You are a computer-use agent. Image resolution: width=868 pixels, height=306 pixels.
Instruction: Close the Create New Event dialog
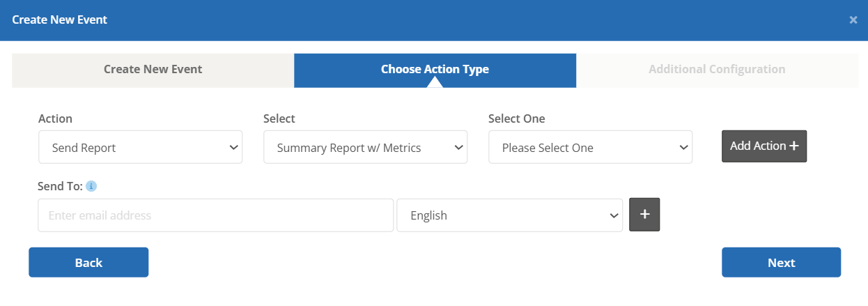point(853,20)
